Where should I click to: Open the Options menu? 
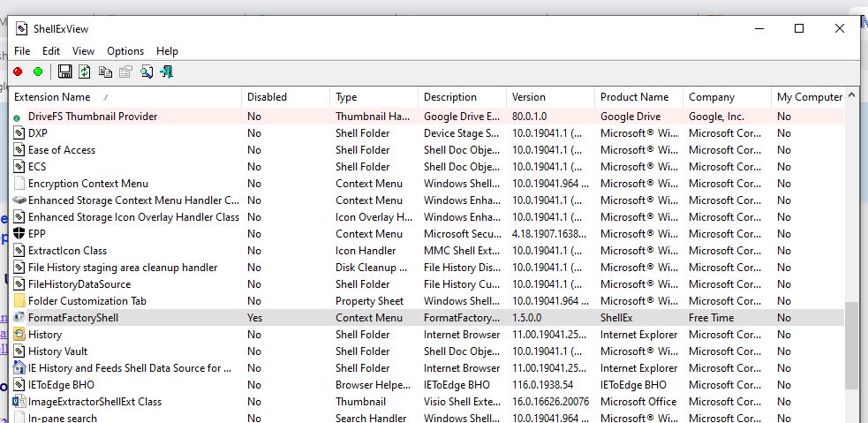pyautogui.click(x=125, y=51)
